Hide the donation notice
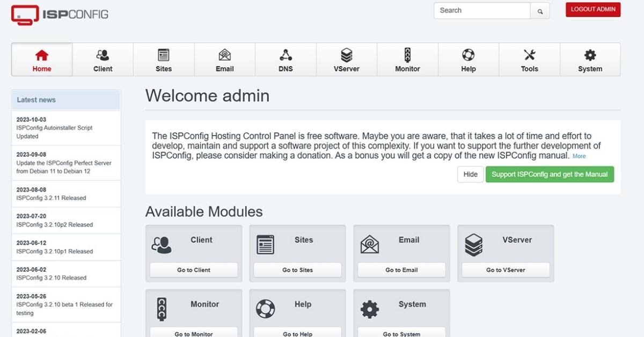The height and width of the screenshot is (337, 644). point(470,174)
